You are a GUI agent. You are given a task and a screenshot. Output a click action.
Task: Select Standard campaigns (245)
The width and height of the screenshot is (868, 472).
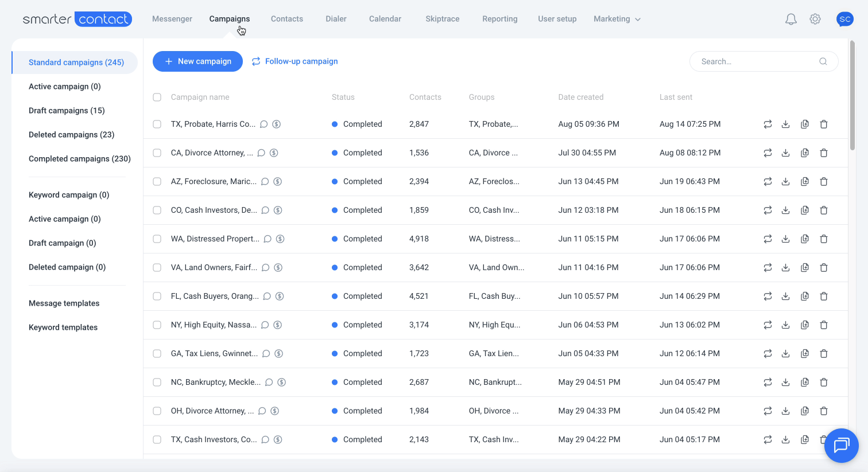75,63
